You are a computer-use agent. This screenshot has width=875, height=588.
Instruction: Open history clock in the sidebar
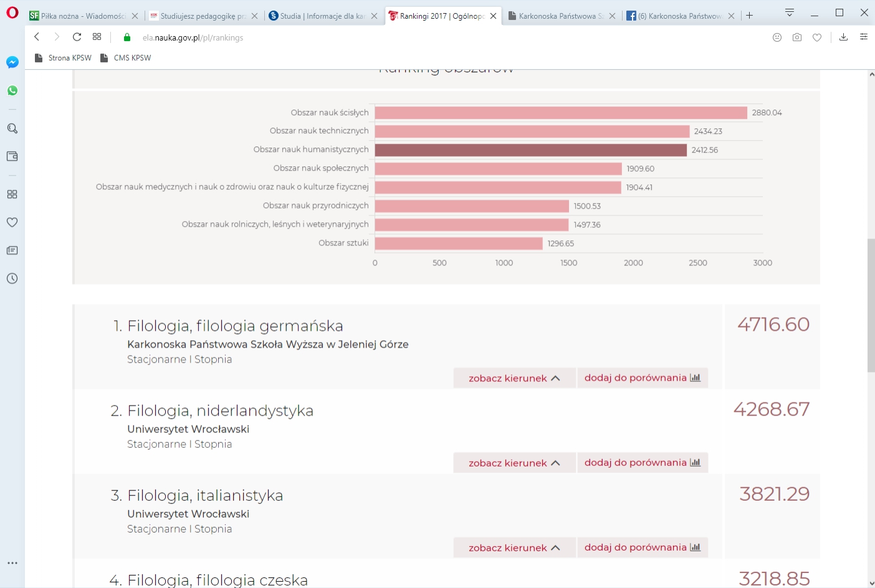pos(12,278)
